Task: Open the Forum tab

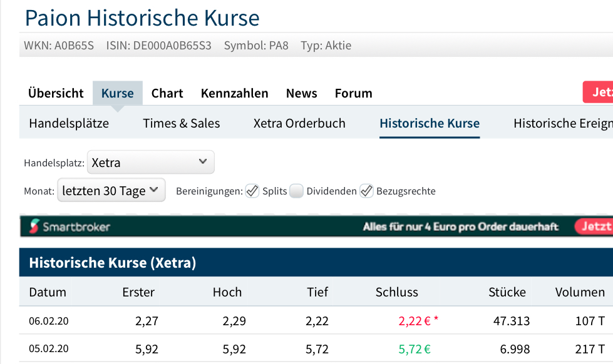Action: (x=353, y=93)
